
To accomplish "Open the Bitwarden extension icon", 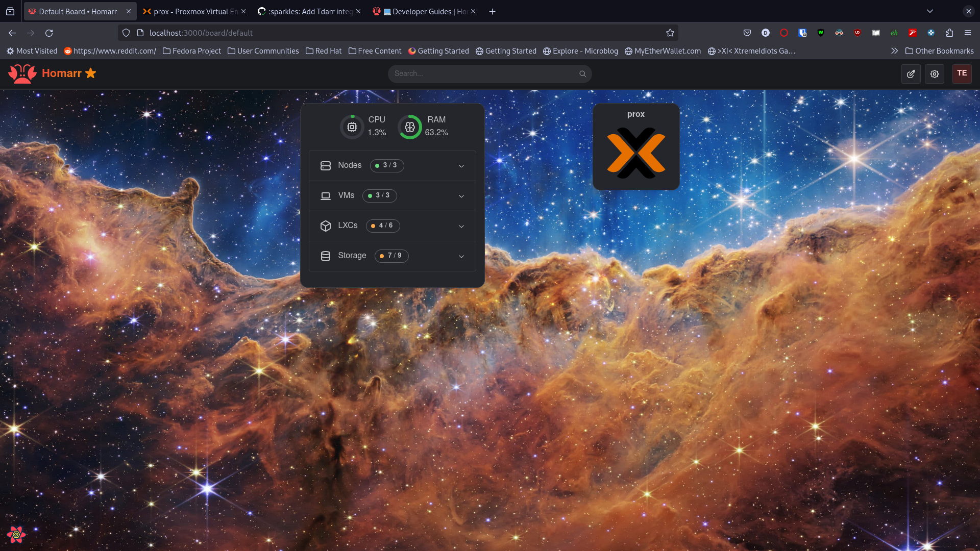I will 802,33.
